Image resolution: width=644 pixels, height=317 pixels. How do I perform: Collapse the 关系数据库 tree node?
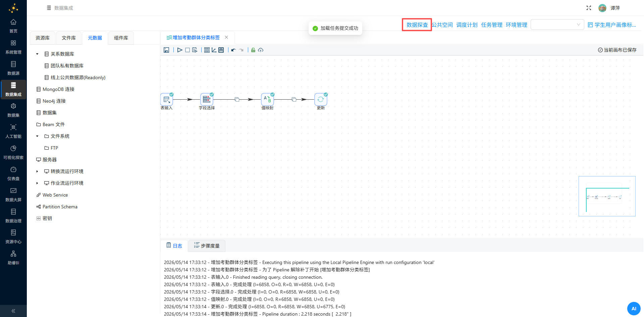click(37, 54)
